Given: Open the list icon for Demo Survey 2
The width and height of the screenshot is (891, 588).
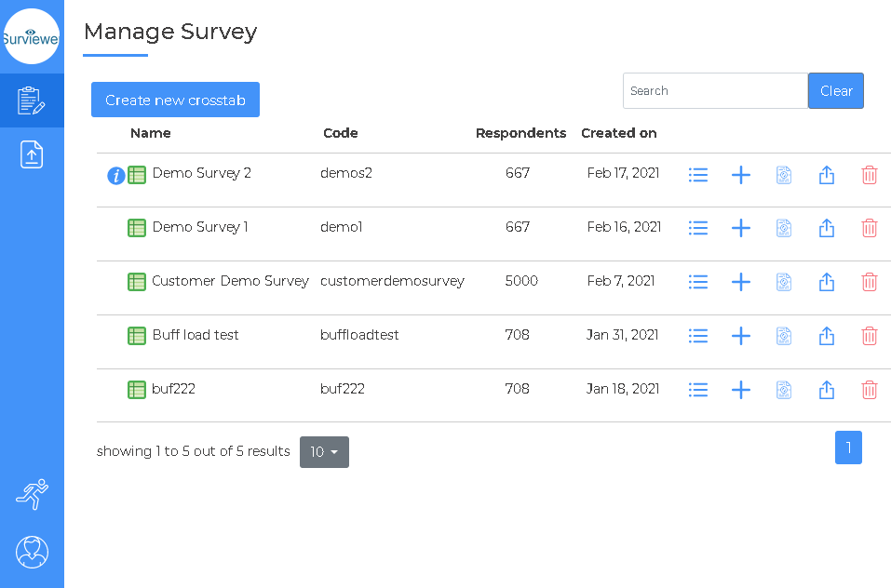Looking at the screenshot, I should pos(697,175).
